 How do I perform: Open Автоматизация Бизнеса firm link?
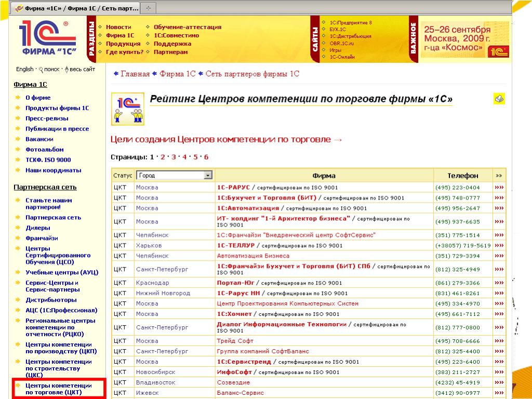click(253, 256)
